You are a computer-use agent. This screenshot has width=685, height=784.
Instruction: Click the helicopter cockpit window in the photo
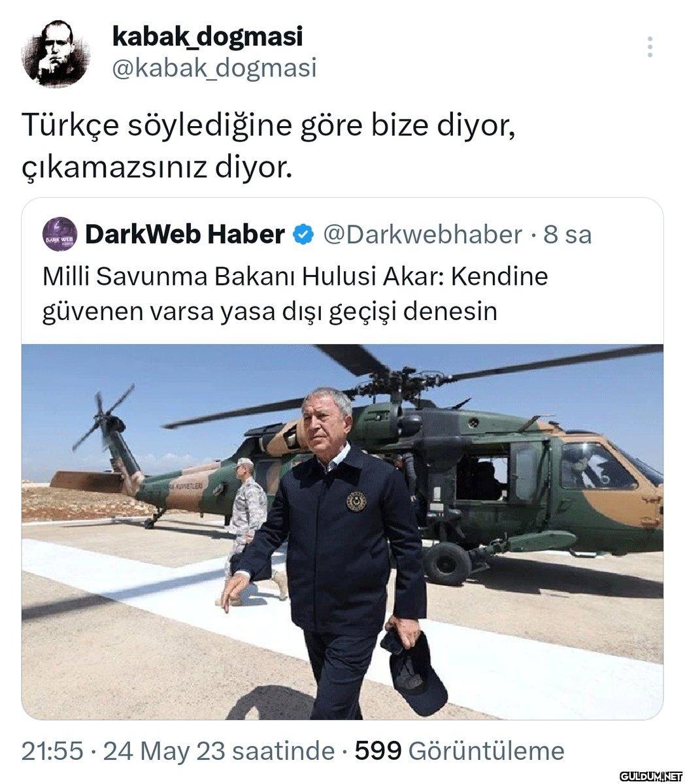click(596, 465)
